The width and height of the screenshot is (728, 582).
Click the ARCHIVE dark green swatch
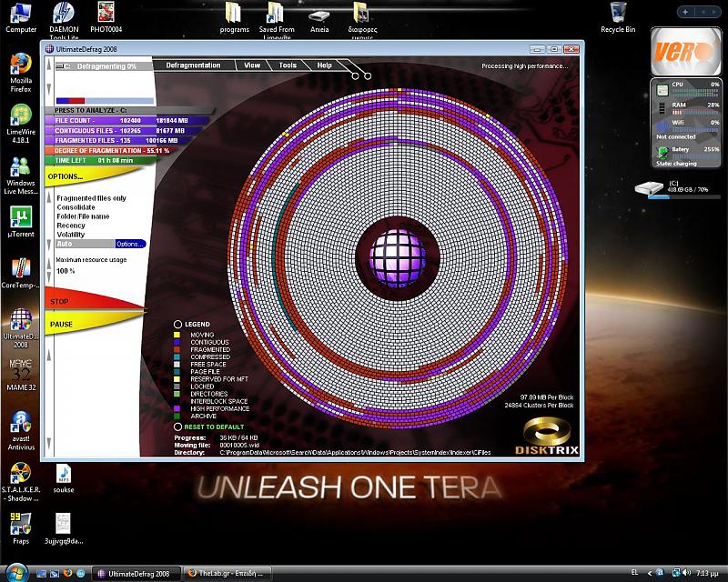177,416
